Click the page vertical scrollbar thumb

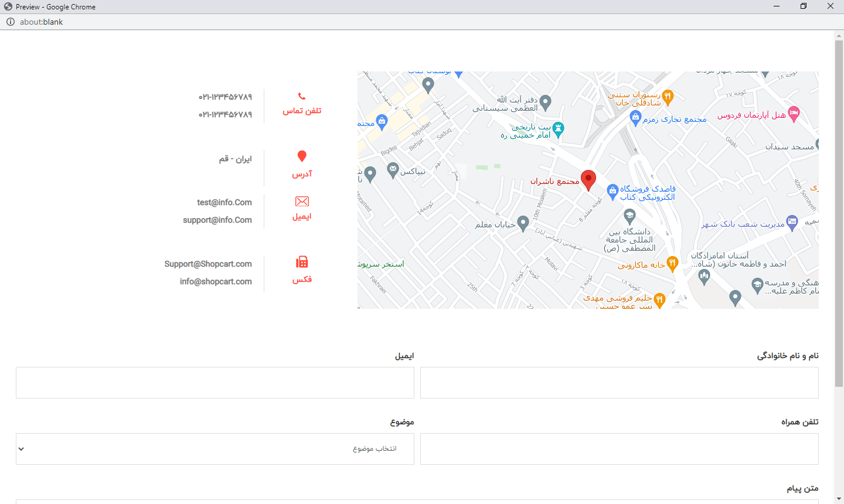tap(839, 211)
